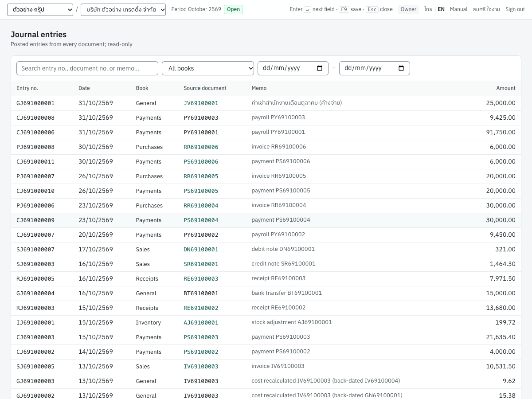
Task: Open invoice link in SJ691000005 row
Action: tap(201, 367)
